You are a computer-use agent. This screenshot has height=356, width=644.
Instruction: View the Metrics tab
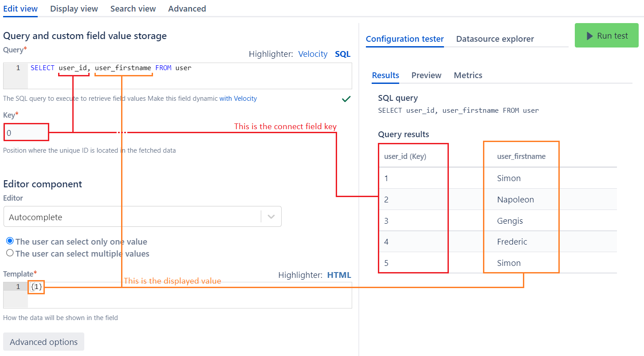click(x=468, y=75)
